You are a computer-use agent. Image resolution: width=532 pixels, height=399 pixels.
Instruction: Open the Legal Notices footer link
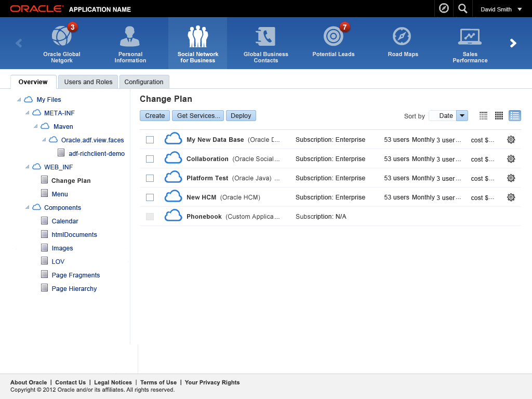pos(113,382)
